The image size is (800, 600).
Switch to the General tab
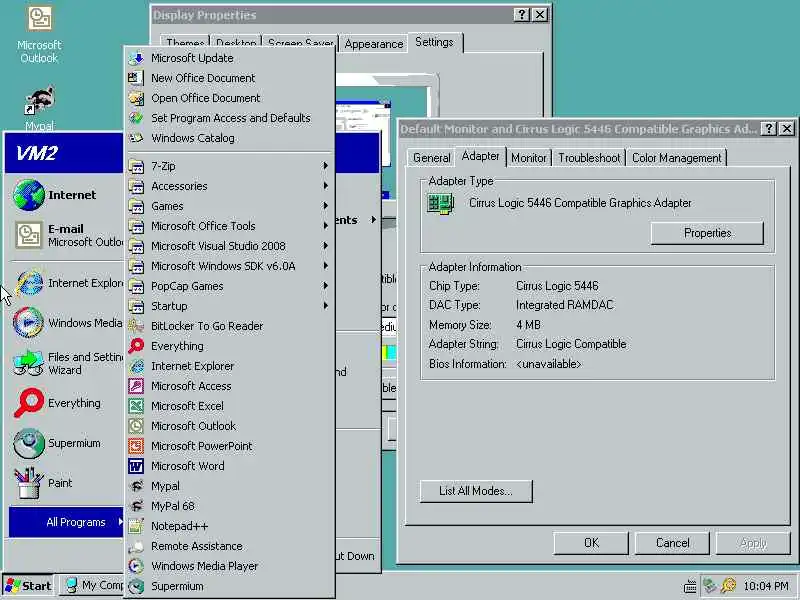pyautogui.click(x=432, y=158)
